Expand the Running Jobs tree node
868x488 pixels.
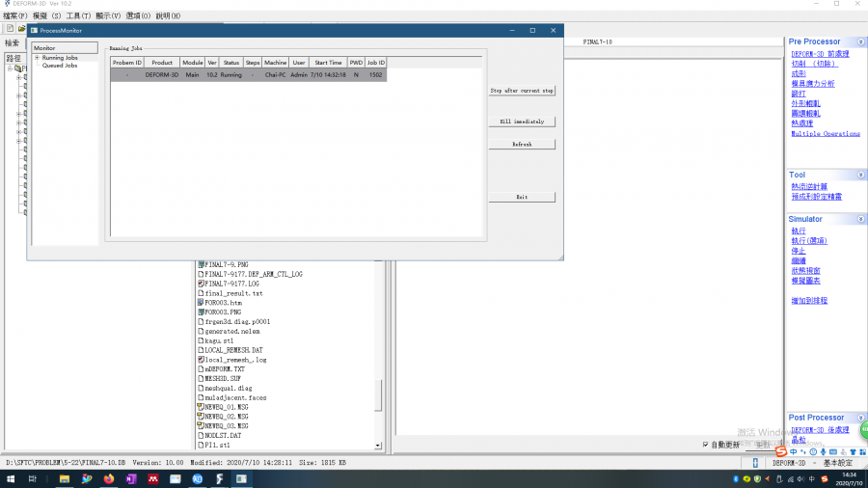[x=37, y=58]
